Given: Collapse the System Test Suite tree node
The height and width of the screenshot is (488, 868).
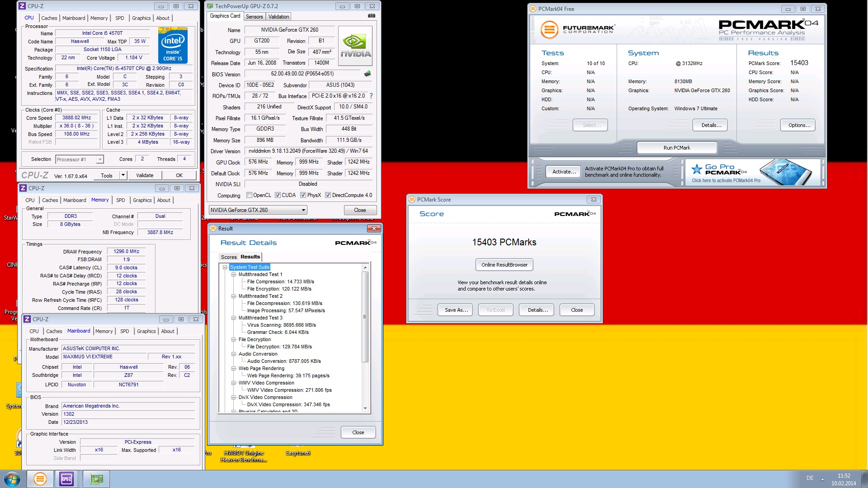Looking at the screenshot, I should (225, 267).
